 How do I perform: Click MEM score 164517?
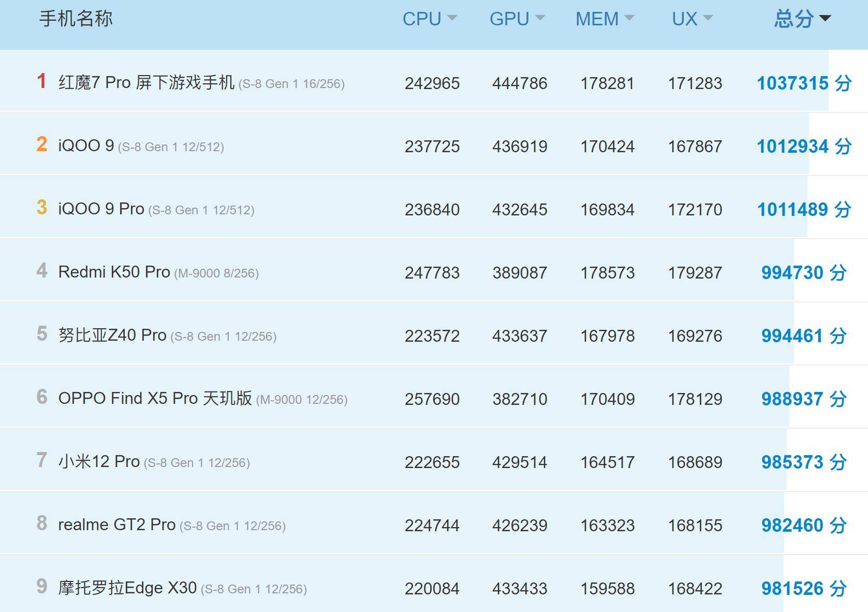pos(607,462)
